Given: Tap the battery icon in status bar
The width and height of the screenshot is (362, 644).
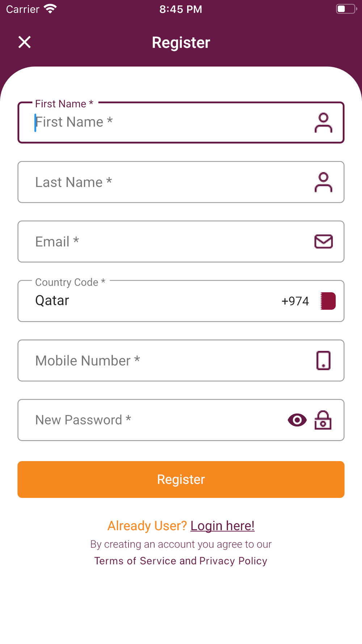Looking at the screenshot, I should 346,9.
